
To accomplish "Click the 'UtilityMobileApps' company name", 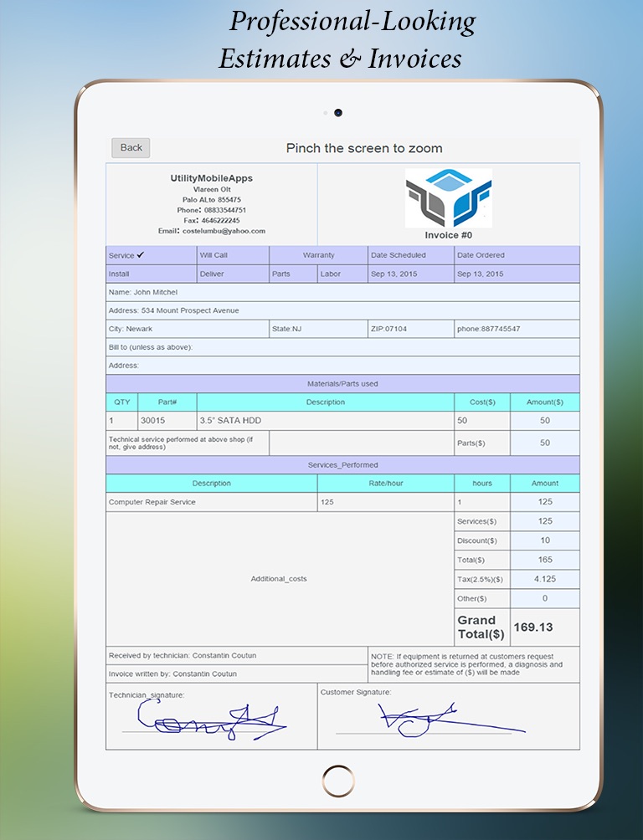I will (211, 178).
